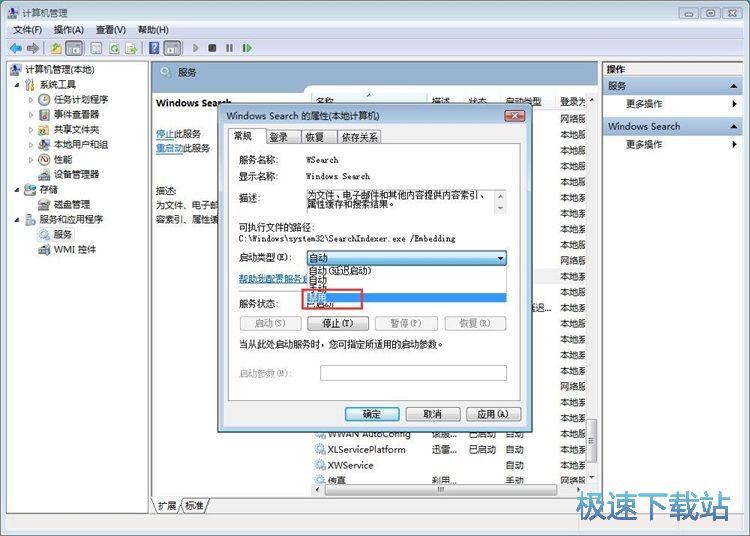Click description box scroll down arrow
The image size is (750, 536).
click(x=500, y=208)
